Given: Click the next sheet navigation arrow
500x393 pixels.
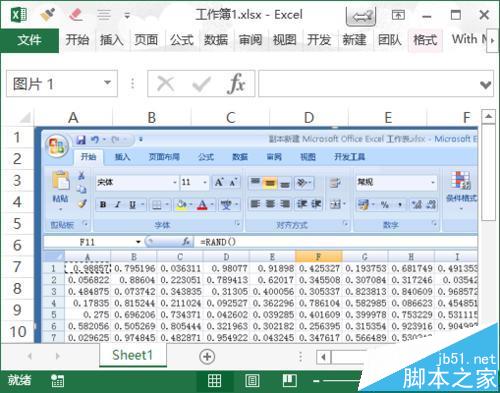Looking at the screenshot, I should [x=58, y=356].
